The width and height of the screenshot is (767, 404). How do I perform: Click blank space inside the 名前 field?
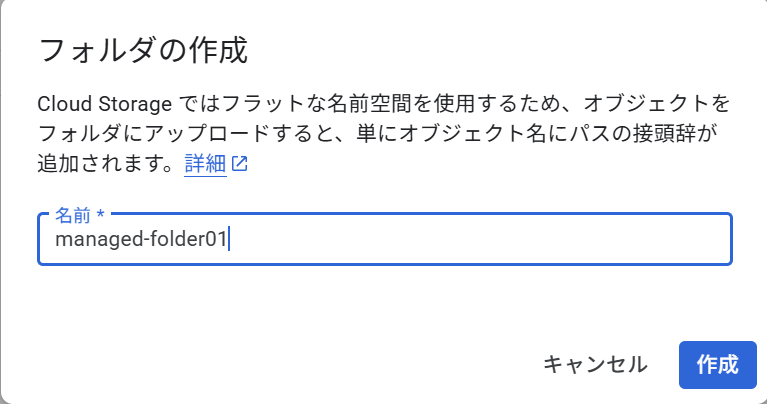tap(480, 240)
